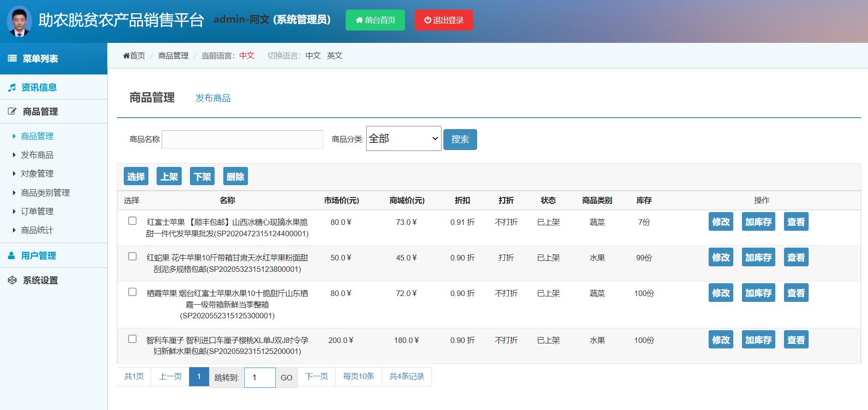Image resolution: width=868 pixels, height=410 pixels.
Task: Switch language to 中文
Action: [313, 56]
